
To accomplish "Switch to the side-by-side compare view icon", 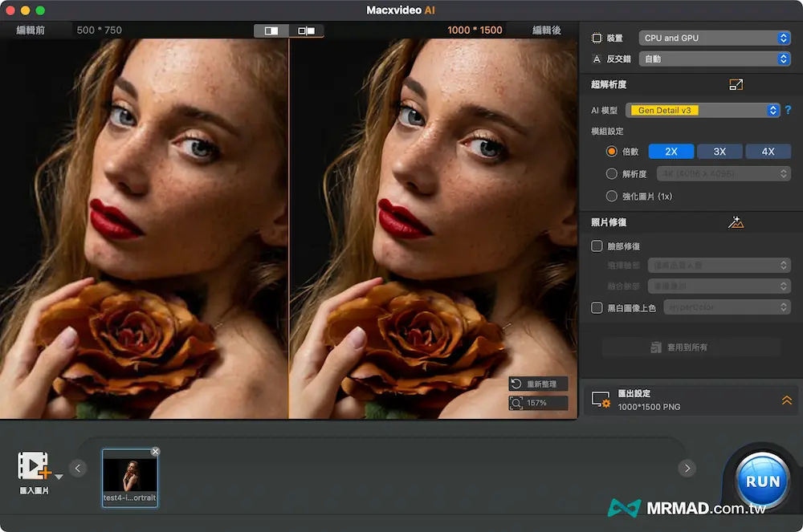I will [306, 30].
